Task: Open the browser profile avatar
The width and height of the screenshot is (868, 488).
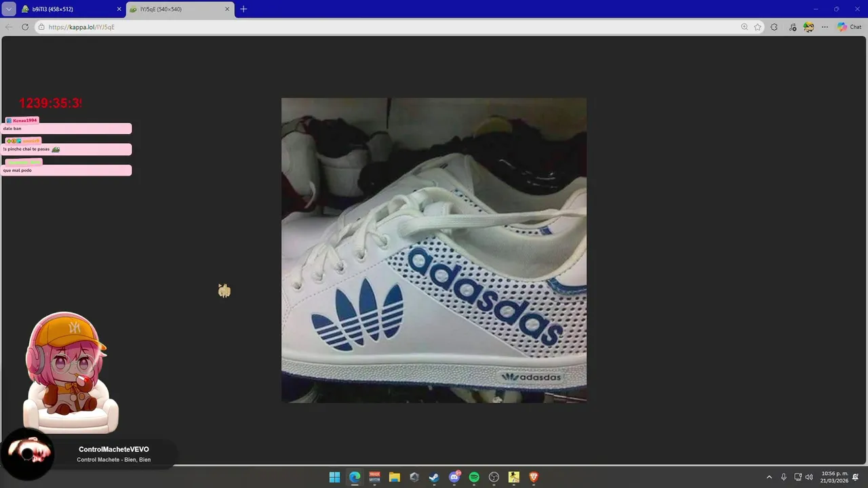Action: point(808,27)
